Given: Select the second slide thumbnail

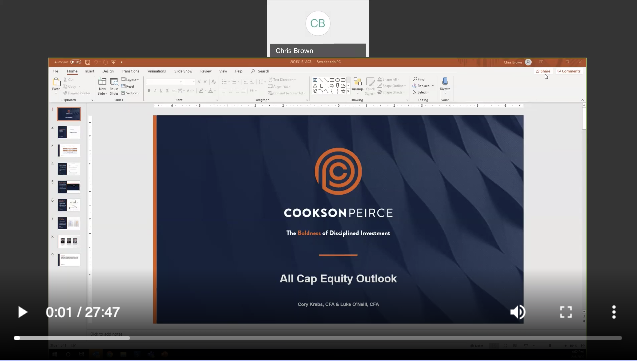Looking at the screenshot, I should pyautogui.click(x=69, y=132).
